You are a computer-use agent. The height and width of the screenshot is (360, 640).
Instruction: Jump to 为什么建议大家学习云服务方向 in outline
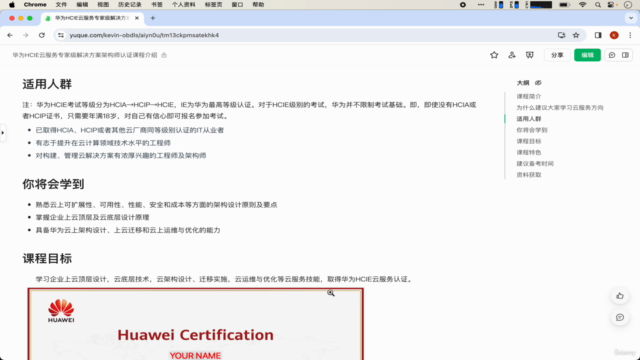[560, 108]
